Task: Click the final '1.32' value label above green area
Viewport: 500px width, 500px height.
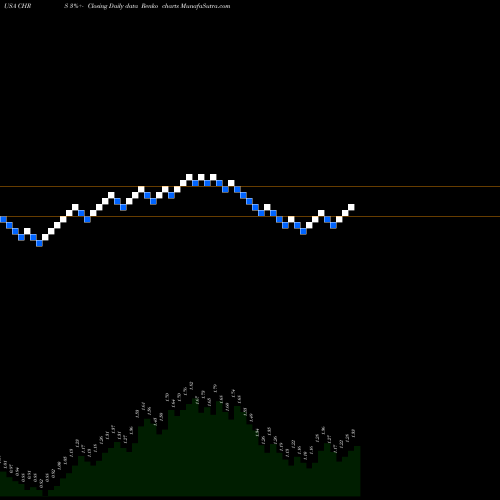Action: point(353,433)
